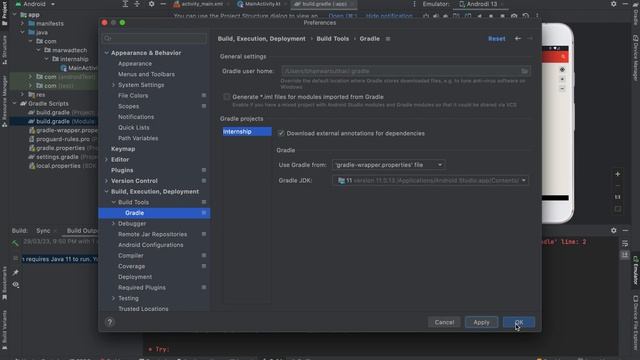Expand Version Control node

coord(107,181)
